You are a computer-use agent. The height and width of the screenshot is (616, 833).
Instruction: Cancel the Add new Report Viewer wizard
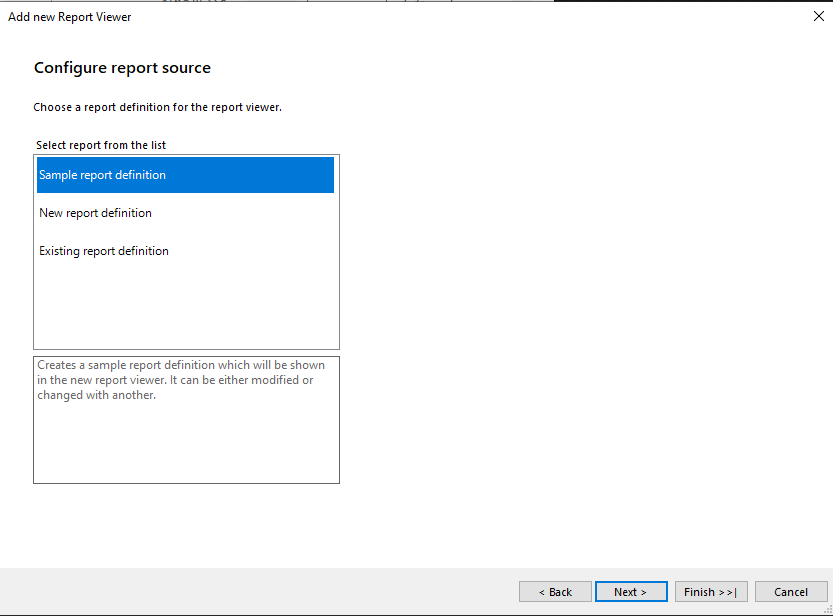point(791,592)
